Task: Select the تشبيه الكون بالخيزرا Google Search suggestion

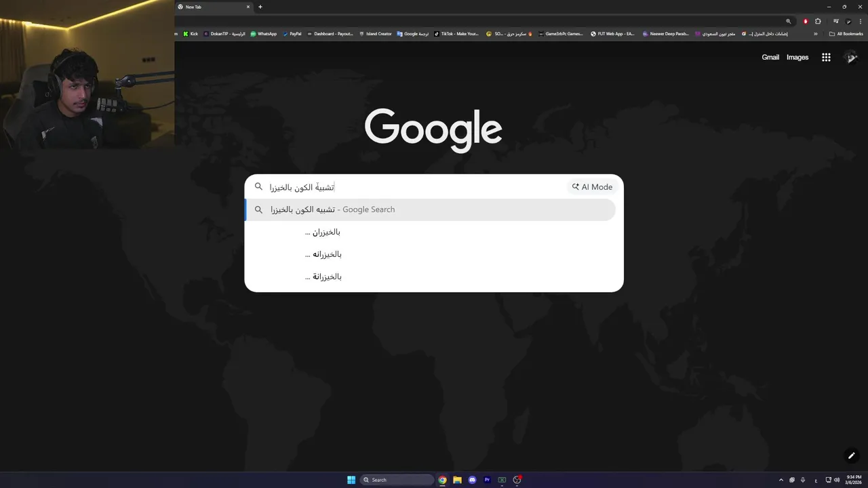Action: (430, 209)
